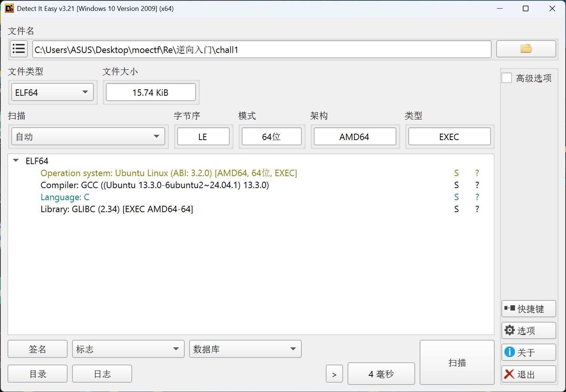Open the 数据库 database dropdown

[x=245, y=349]
